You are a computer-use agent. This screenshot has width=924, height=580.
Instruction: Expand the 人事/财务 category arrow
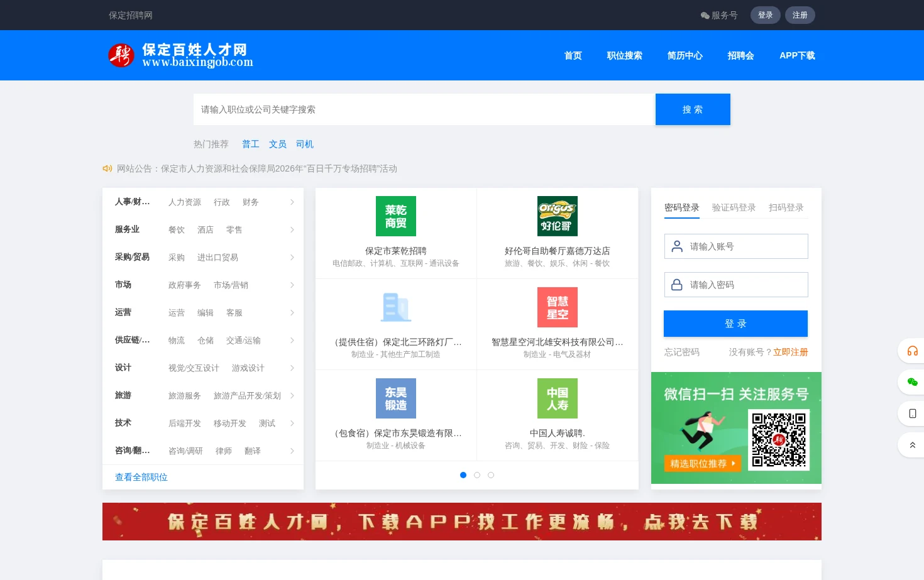coord(292,202)
